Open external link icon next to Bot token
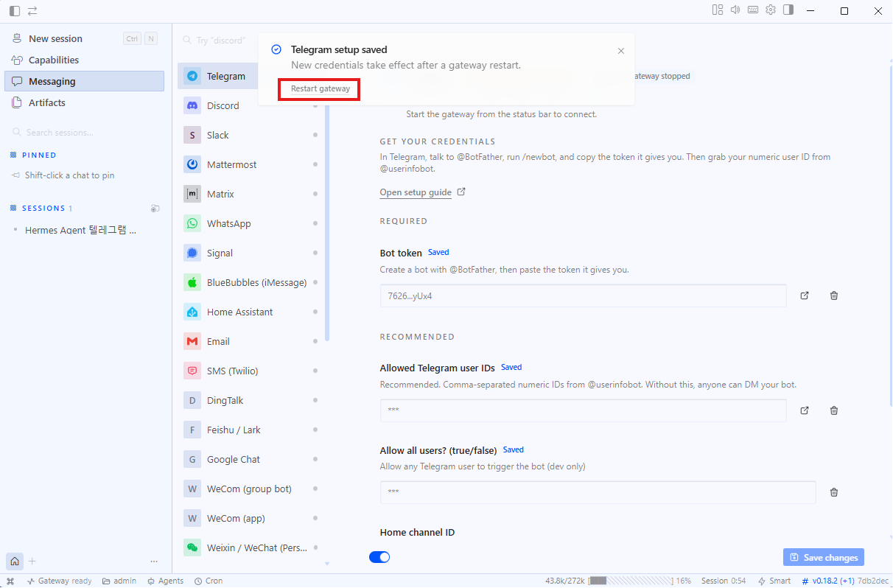The image size is (893, 588). pyautogui.click(x=805, y=295)
